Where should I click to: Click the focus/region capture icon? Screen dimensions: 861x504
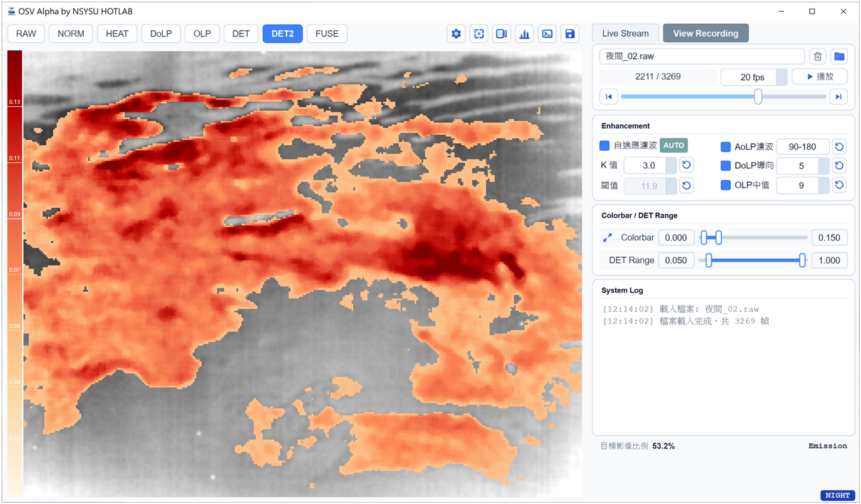tap(479, 34)
